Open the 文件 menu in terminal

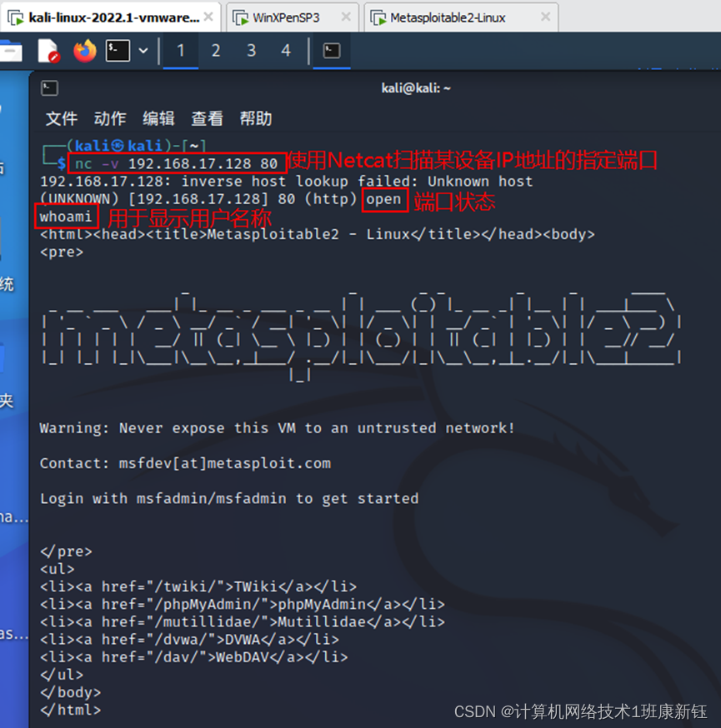pyautogui.click(x=62, y=119)
